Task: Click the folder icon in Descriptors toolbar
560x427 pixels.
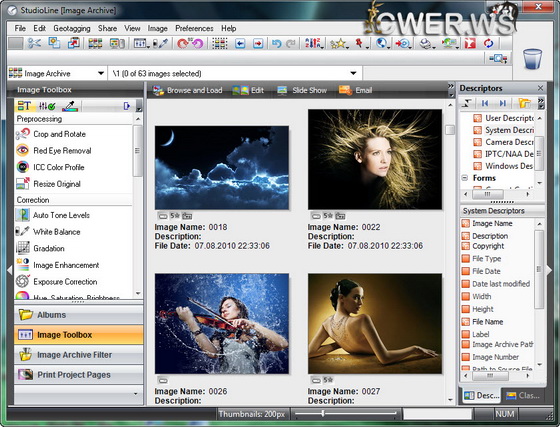Action: click(x=525, y=103)
